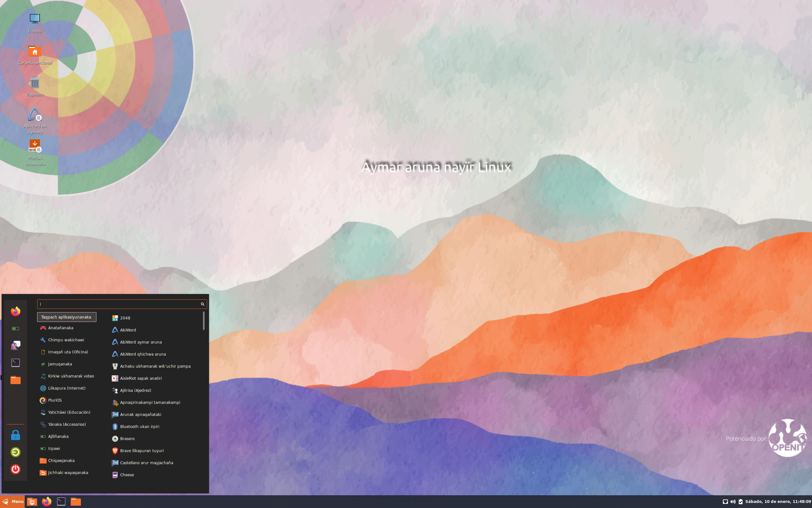Click the file manager icon in taskbar
This screenshot has height=508, width=812.
pos(76,502)
